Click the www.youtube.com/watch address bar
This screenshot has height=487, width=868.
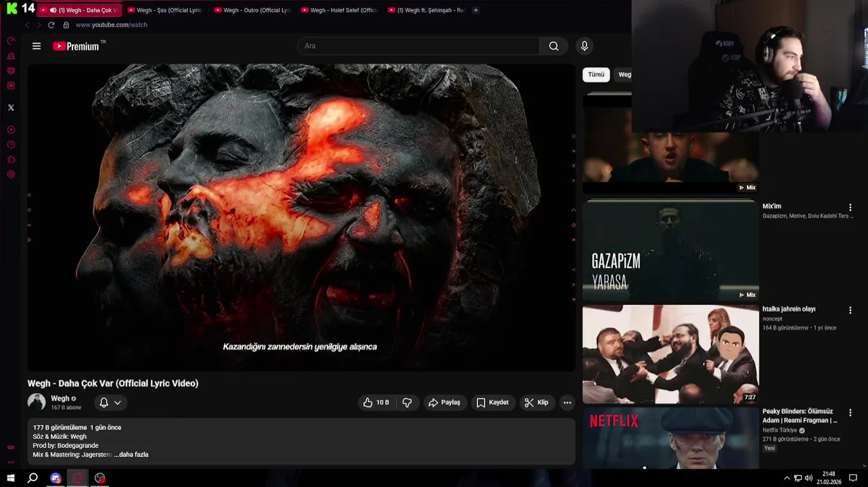pos(112,25)
